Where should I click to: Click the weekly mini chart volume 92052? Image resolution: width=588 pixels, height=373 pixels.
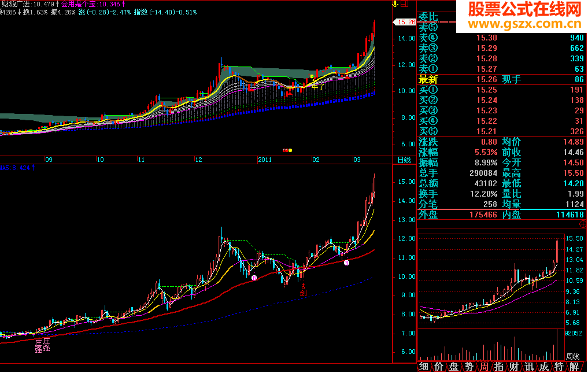click(x=573, y=333)
